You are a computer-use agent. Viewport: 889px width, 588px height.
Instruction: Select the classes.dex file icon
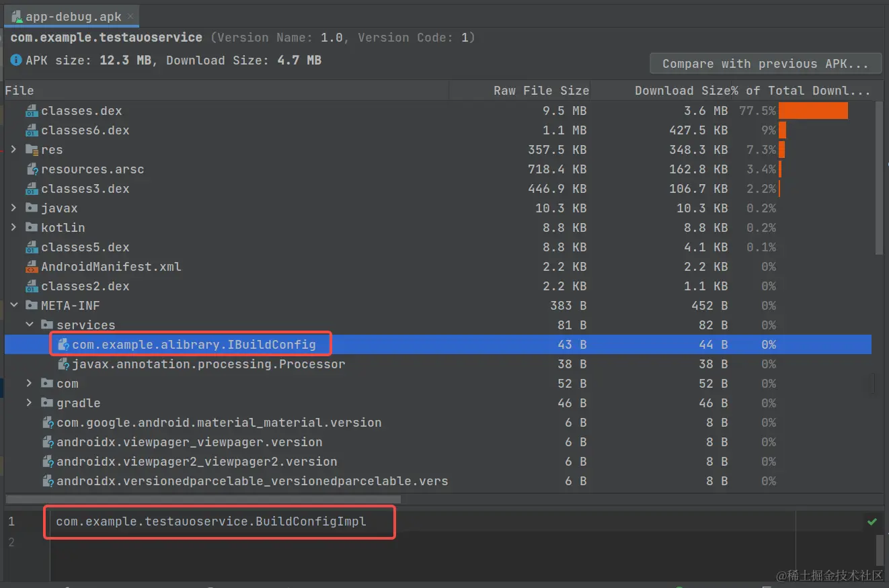pos(32,110)
